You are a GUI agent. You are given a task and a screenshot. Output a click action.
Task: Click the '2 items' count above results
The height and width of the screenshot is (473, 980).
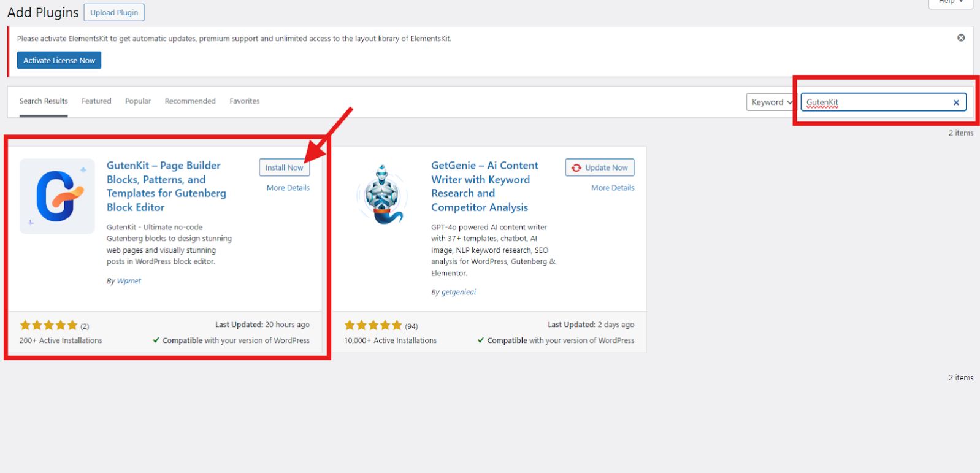(x=961, y=133)
